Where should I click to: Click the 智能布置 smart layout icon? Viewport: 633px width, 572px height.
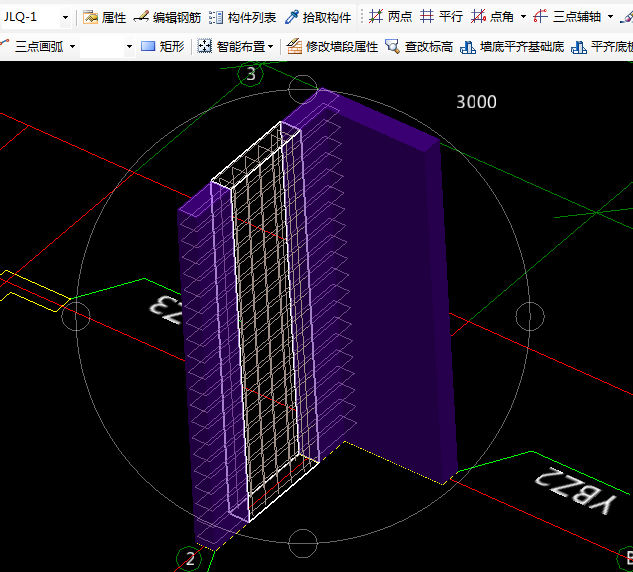pos(205,46)
